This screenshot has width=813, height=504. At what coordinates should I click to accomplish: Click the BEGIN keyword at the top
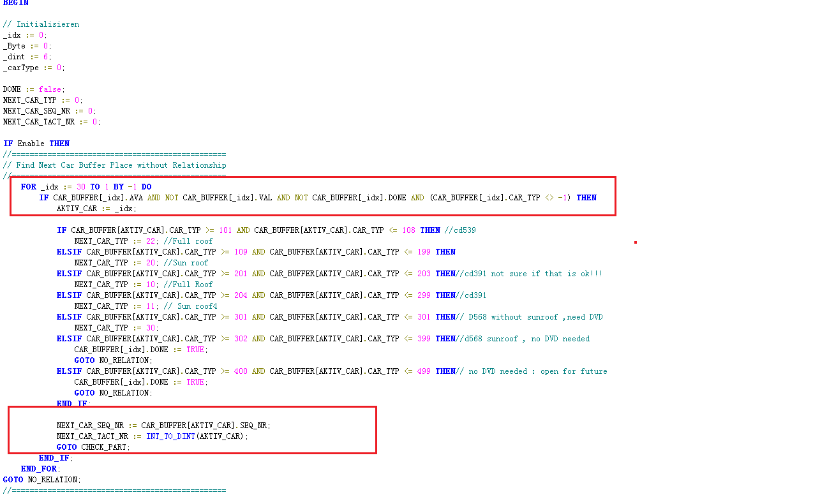tap(15, 3)
